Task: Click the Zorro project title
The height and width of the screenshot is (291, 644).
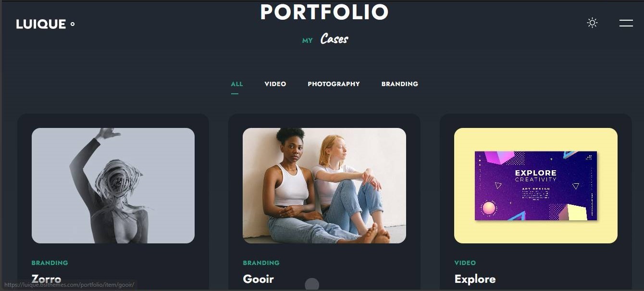Action: (x=46, y=279)
